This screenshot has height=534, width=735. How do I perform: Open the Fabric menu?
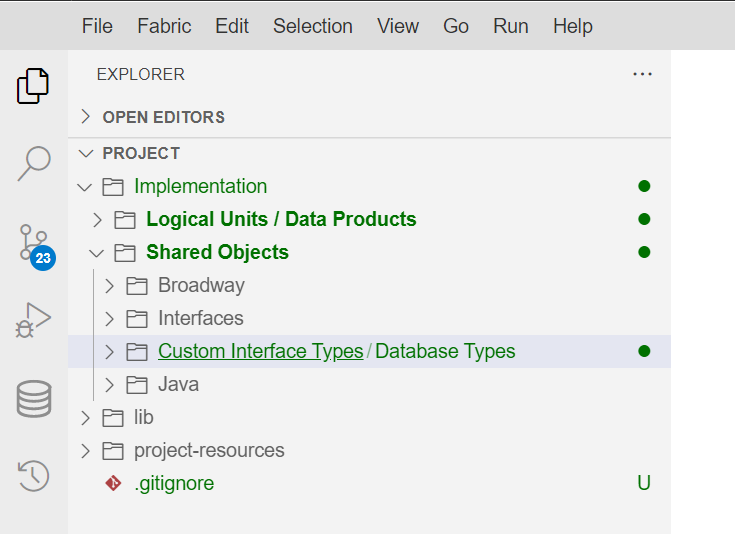(x=164, y=26)
